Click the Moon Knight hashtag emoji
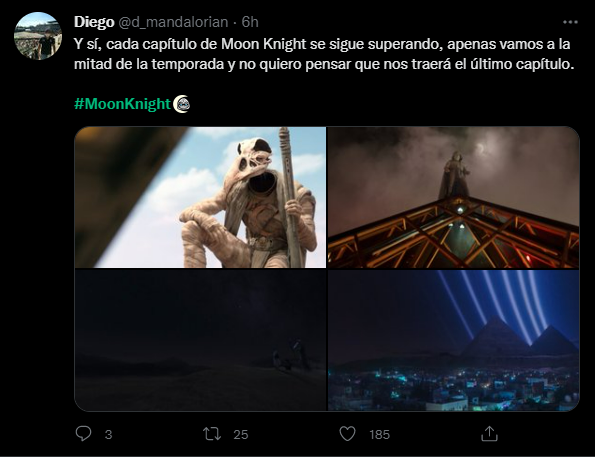 click(181, 104)
